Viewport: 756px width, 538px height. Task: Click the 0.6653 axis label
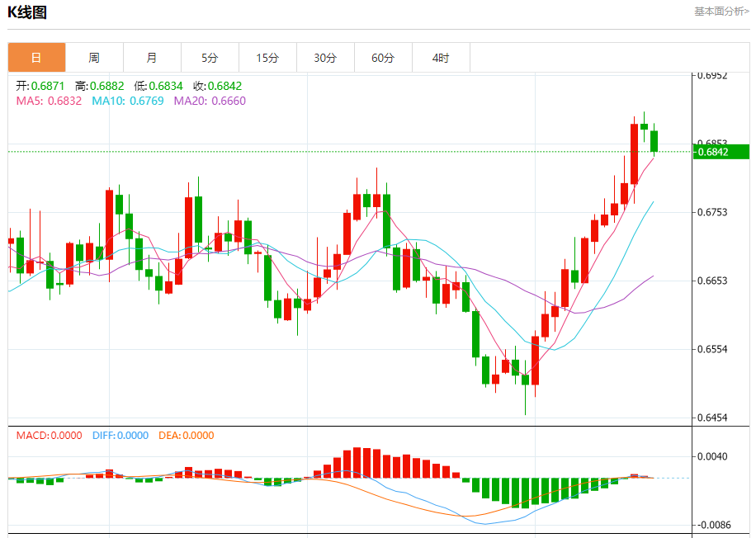pyautogui.click(x=712, y=281)
